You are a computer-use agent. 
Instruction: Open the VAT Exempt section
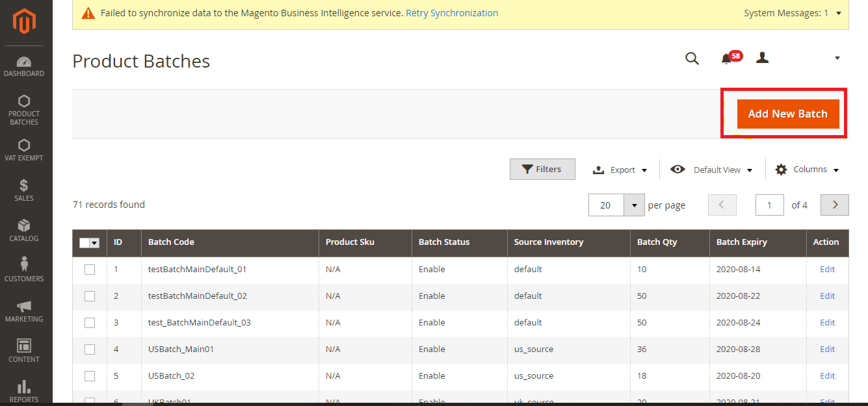pyautogui.click(x=24, y=150)
